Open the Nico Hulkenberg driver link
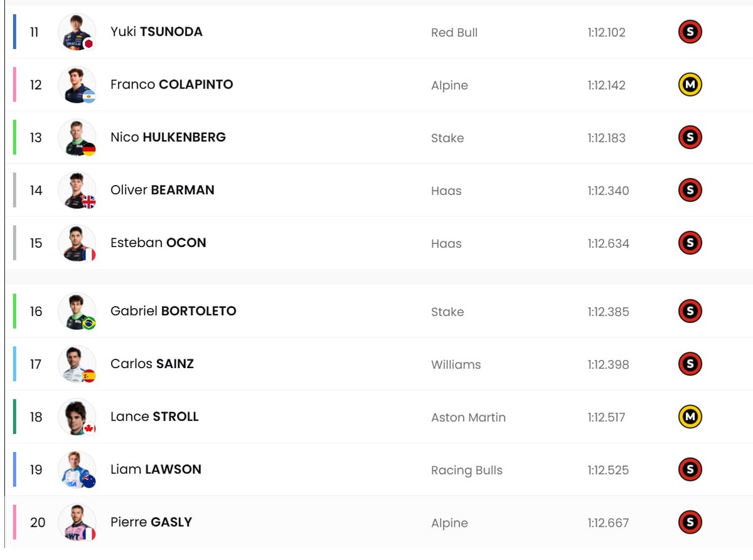The height and width of the screenshot is (560, 753). pyautogui.click(x=168, y=137)
